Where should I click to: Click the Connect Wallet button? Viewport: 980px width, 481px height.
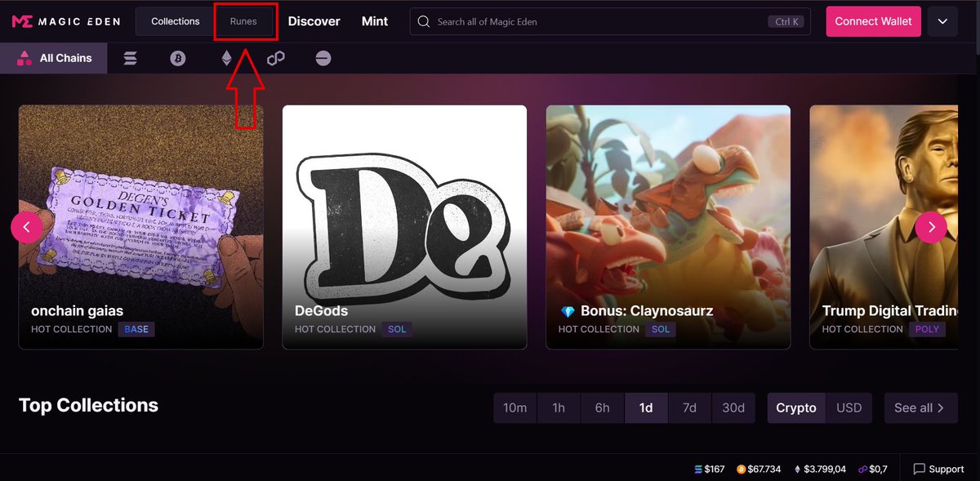873,21
